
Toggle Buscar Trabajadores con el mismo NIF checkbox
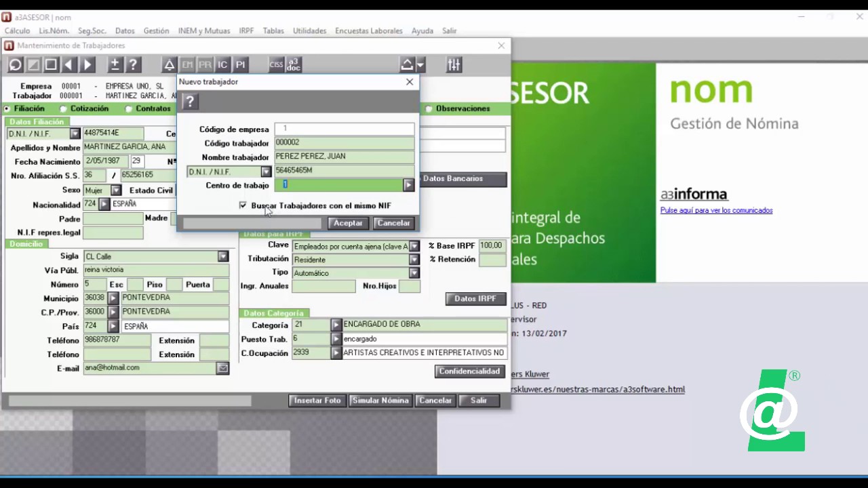pos(243,205)
